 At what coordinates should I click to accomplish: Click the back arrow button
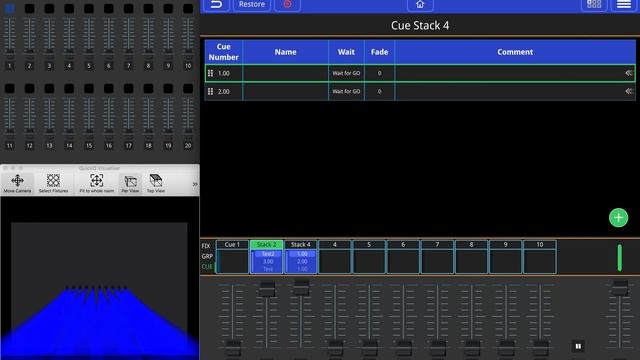pos(216,5)
